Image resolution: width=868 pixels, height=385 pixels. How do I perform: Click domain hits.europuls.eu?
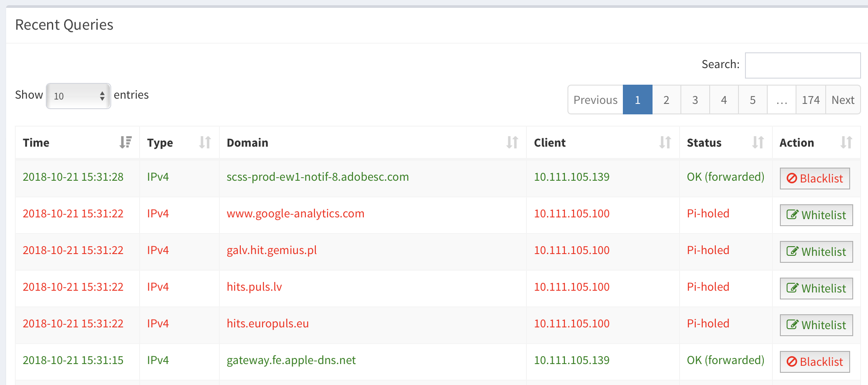coord(268,323)
